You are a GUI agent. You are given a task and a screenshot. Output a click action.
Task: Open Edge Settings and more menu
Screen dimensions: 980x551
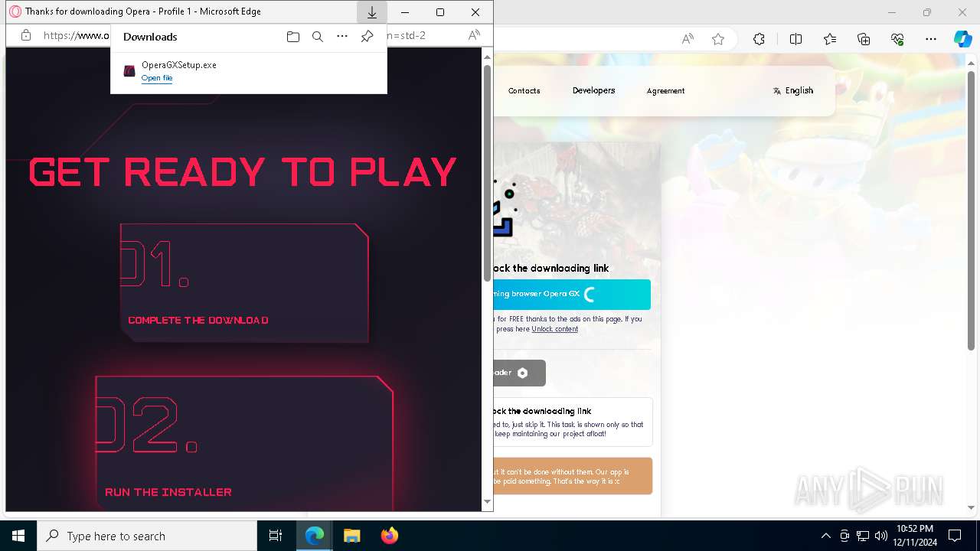click(931, 39)
